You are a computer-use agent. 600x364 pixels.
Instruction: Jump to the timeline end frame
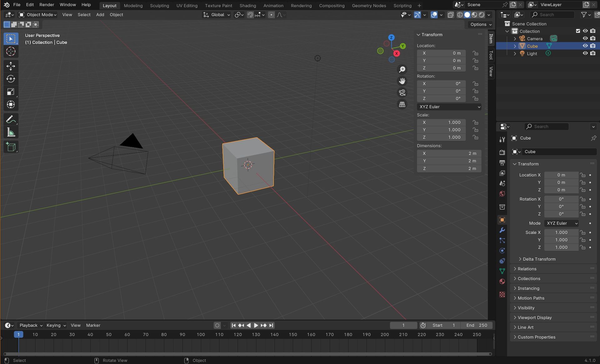coord(271,326)
